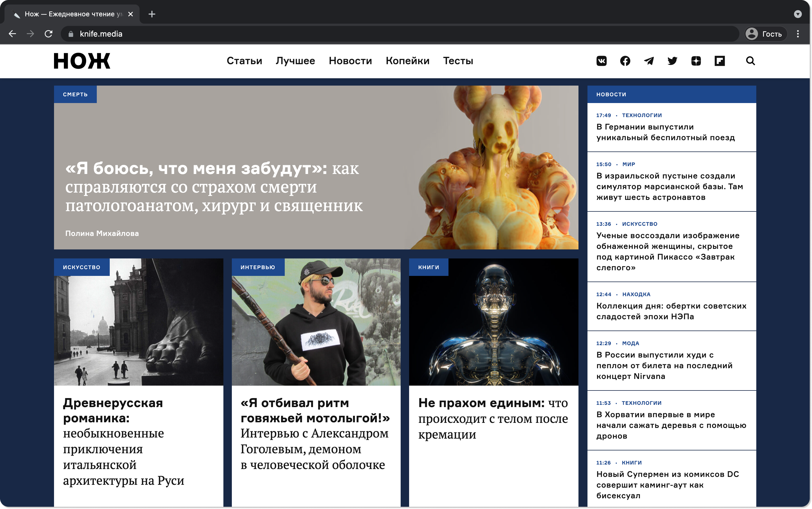Open the Facebook page icon
The height and width of the screenshot is (509, 812).
(x=625, y=61)
